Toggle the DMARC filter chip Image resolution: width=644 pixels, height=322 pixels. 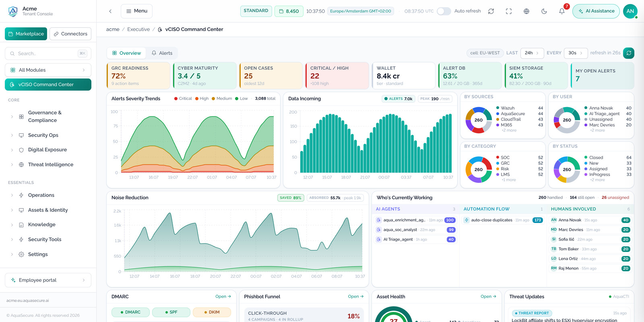click(x=130, y=312)
